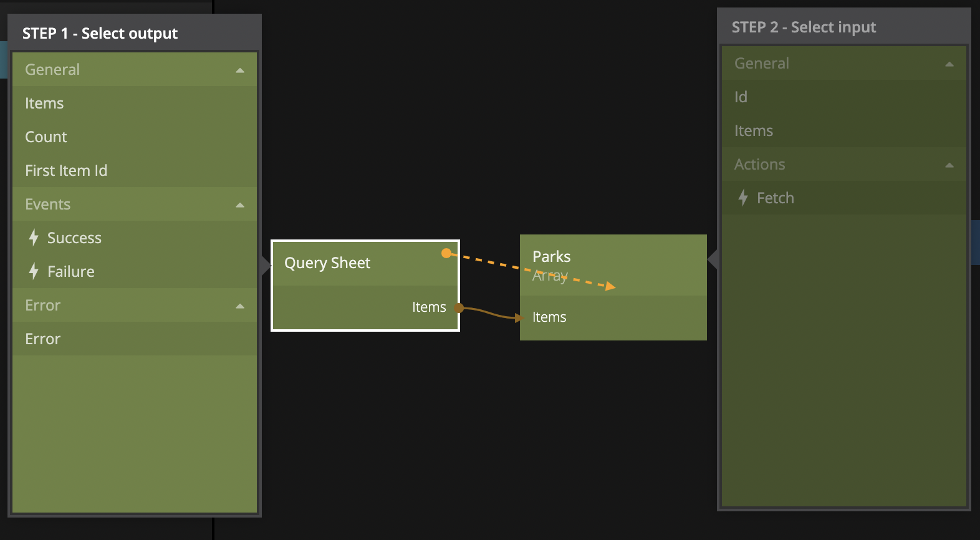The image size is (980, 540).
Task: Select the Count output
Action: [x=46, y=137]
